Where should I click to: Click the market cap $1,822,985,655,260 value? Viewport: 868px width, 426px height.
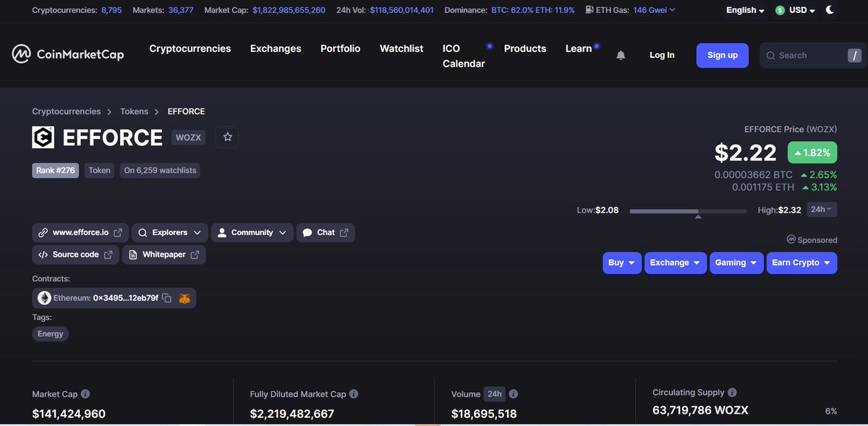[289, 10]
